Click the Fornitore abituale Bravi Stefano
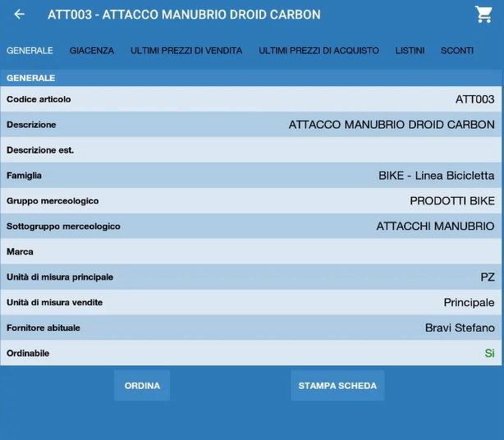This screenshot has height=440, width=504. pos(459,328)
